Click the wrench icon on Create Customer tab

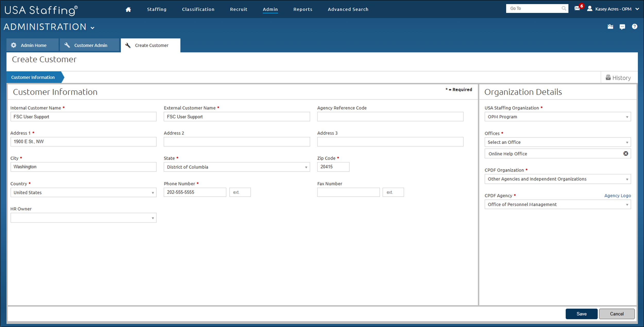128,45
